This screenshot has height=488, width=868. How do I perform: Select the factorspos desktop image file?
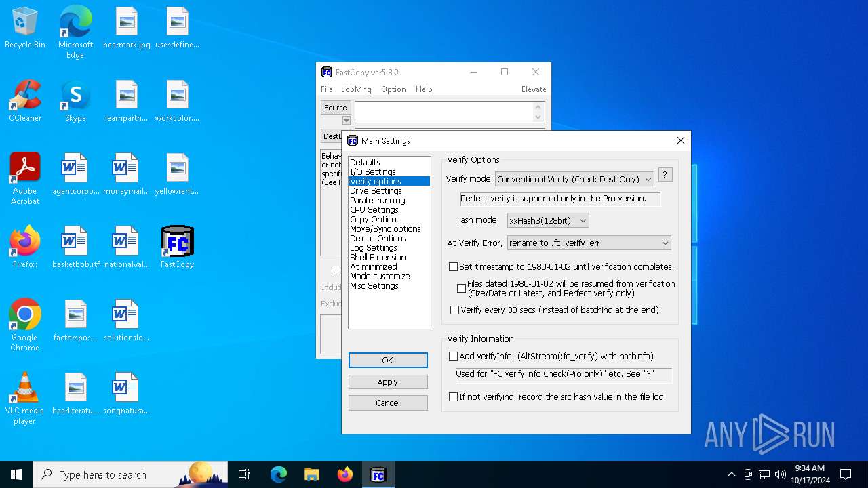click(75, 321)
